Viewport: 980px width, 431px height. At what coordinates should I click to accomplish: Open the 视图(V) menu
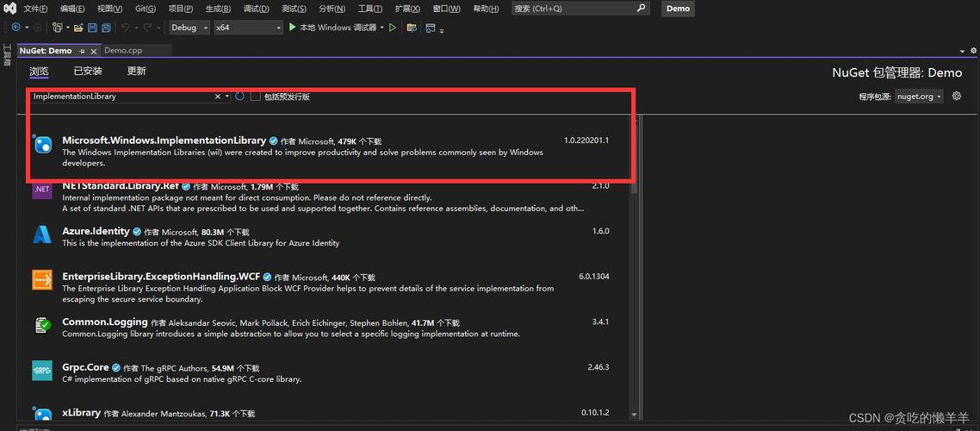pyautogui.click(x=110, y=9)
